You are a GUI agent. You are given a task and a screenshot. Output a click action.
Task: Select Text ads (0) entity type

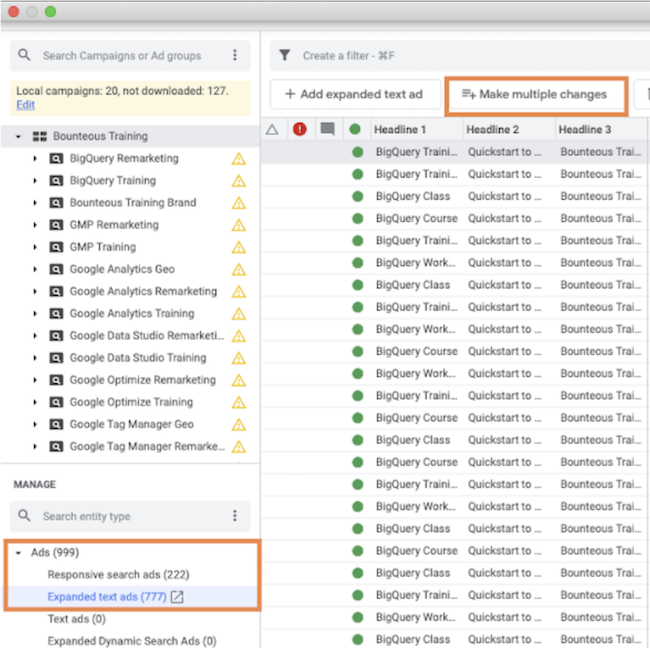(76, 619)
